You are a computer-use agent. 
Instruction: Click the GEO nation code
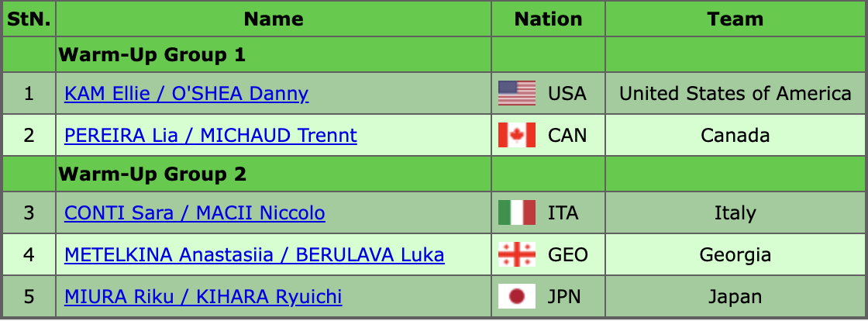tap(567, 255)
